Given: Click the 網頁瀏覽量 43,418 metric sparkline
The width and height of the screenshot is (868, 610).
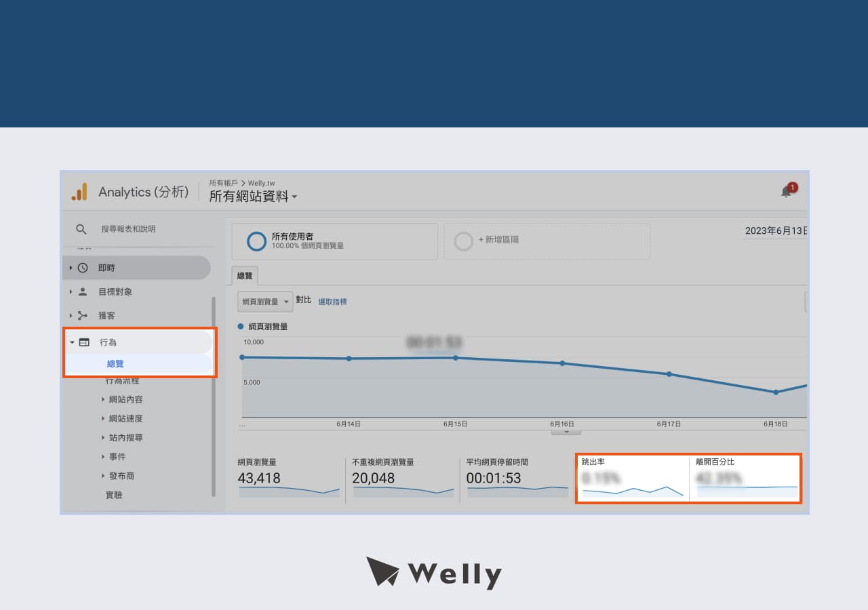Looking at the screenshot, I should (289, 491).
